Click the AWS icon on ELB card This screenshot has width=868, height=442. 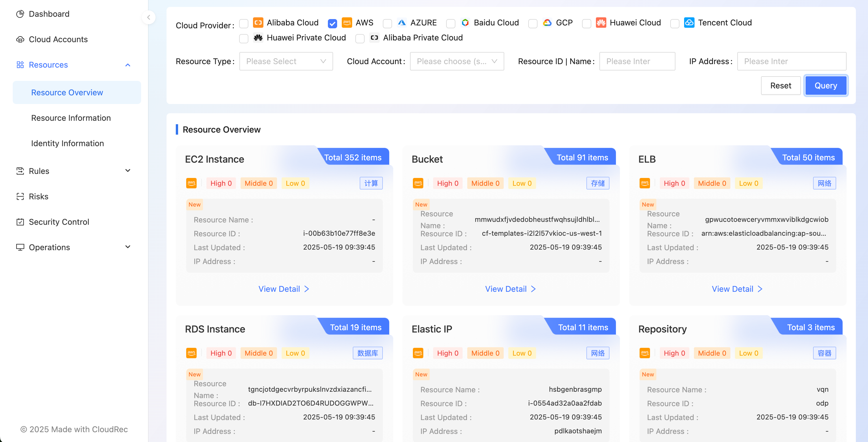click(645, 183)
